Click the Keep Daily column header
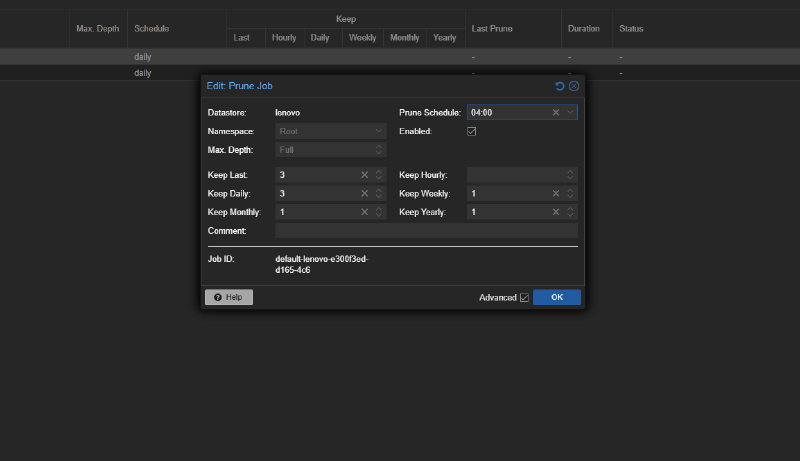Screen dimensions: 800x461 323,38
